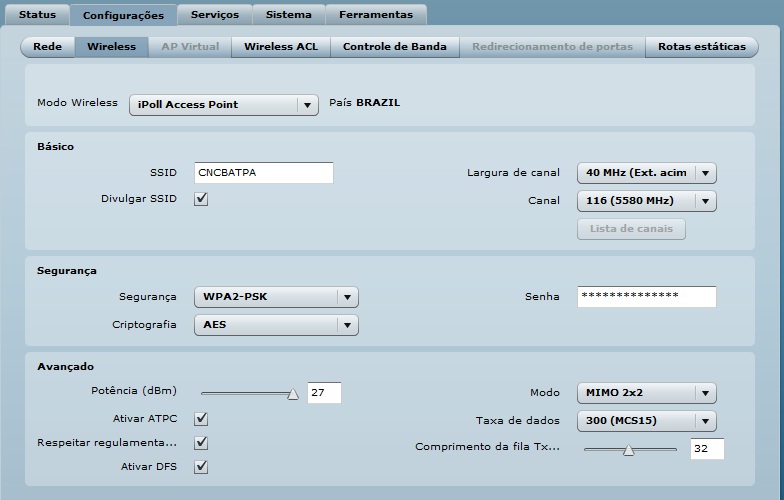This screenshot has width=784, height=500.
Task: Click the Potência value field showing 27
Action: 324,392
